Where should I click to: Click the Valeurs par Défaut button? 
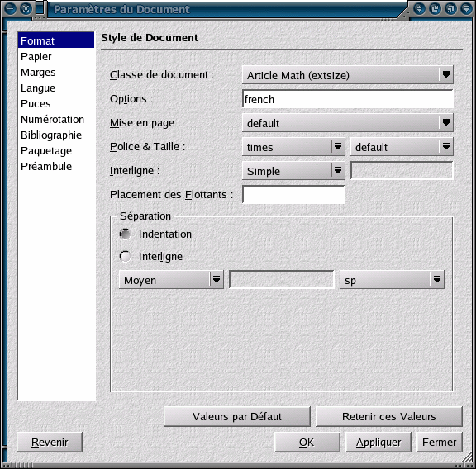[x=237, y=416]
